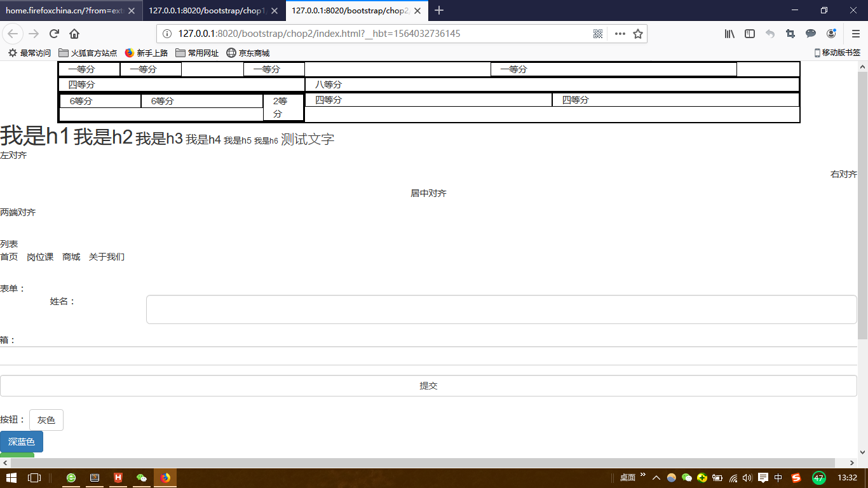Click the Sogou input method tray icon
The image size is (868, 488).
(x=796, y=478)
